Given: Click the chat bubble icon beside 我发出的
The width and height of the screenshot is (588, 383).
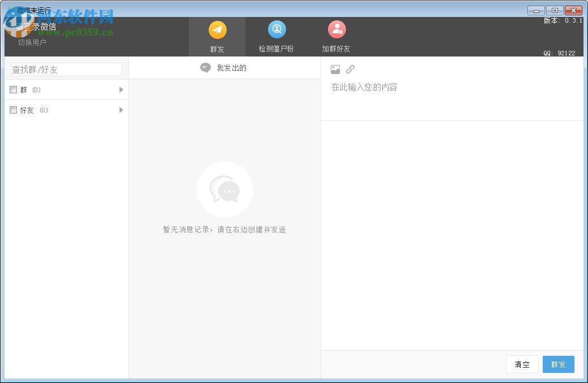Looking at the screenshot, I should tap(205, 67).
